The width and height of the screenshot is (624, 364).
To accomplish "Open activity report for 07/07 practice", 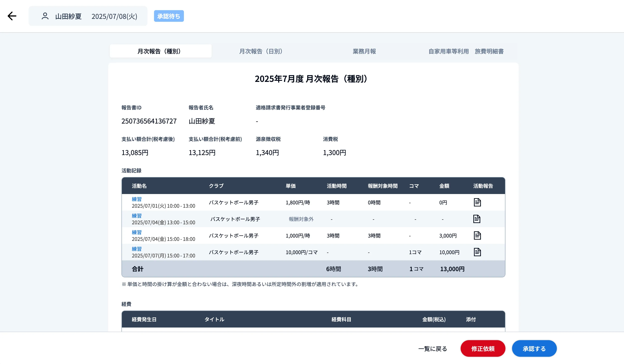I will 477,252.
